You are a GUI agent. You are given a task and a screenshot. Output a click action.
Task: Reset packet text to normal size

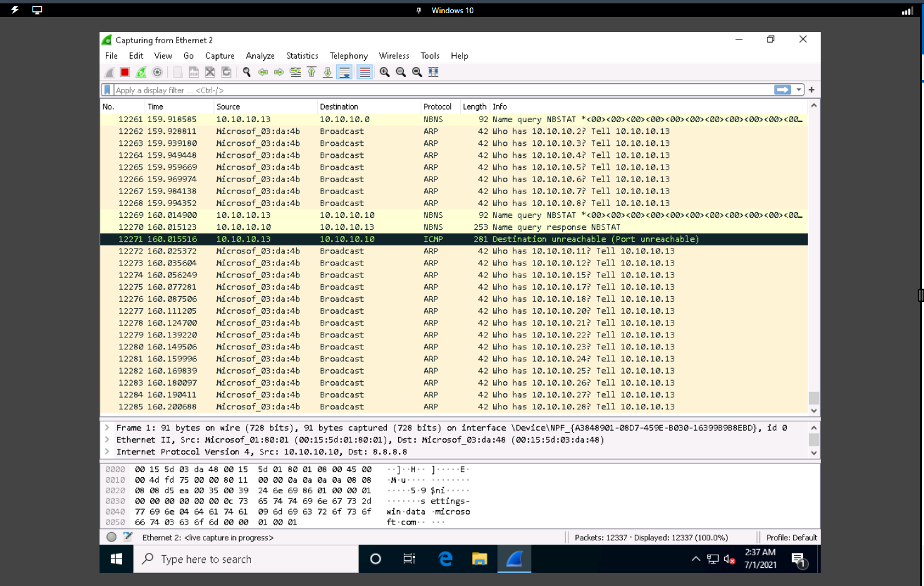(417, 73)
